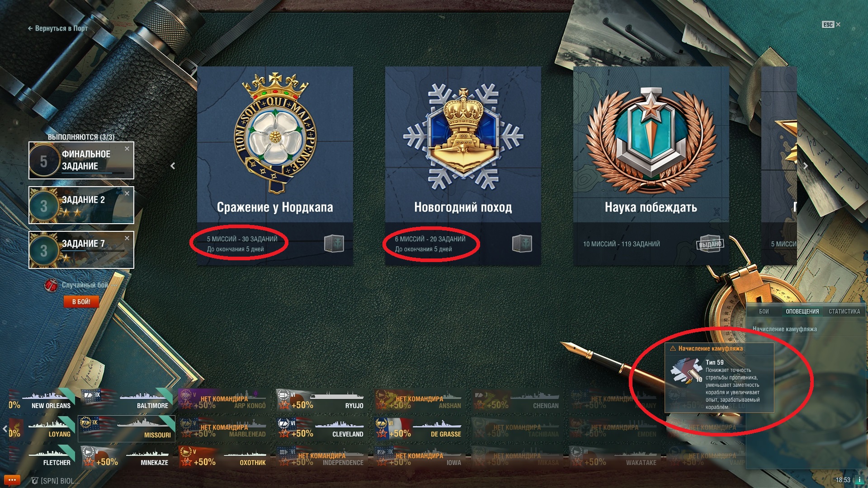The width and height of the screenshot is (868, 488).
Task: Select the Cleveland ship in the carousel
Action: coord(321,428)
